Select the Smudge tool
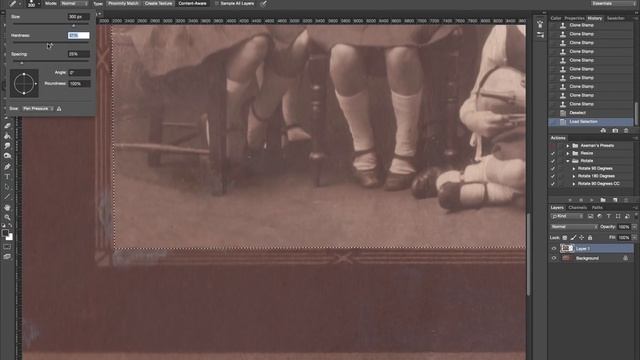Viewport: 640px width, 360px height. pyautogui.click(x=7, y=146)
